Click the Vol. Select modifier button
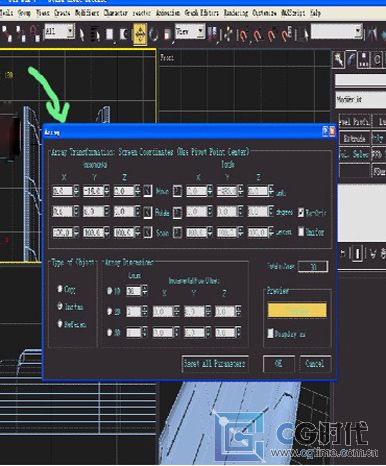 [x=354, y=155]
